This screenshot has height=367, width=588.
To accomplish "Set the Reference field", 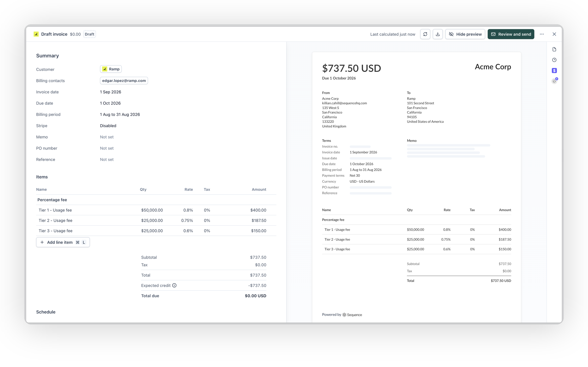I will 107,160.
